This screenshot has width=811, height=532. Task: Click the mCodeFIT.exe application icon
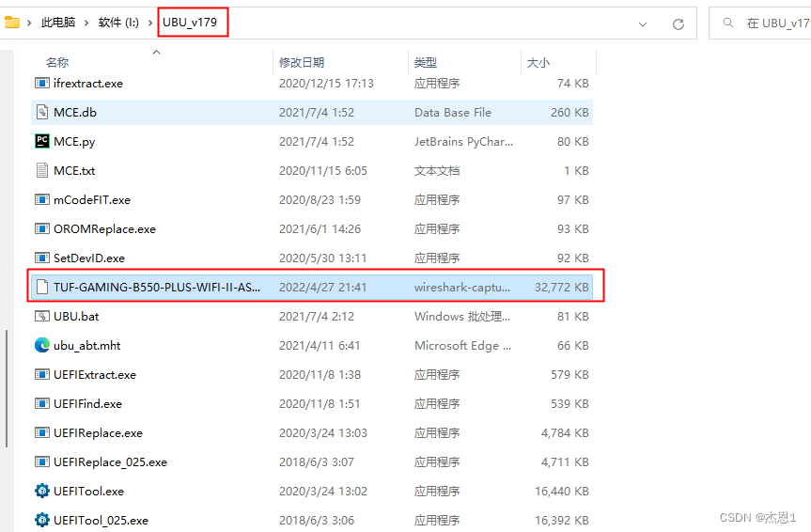point(42,199)
